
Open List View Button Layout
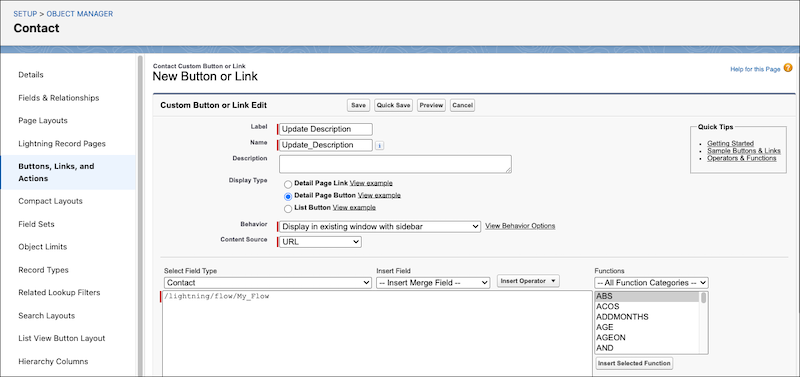coord(62,338)
